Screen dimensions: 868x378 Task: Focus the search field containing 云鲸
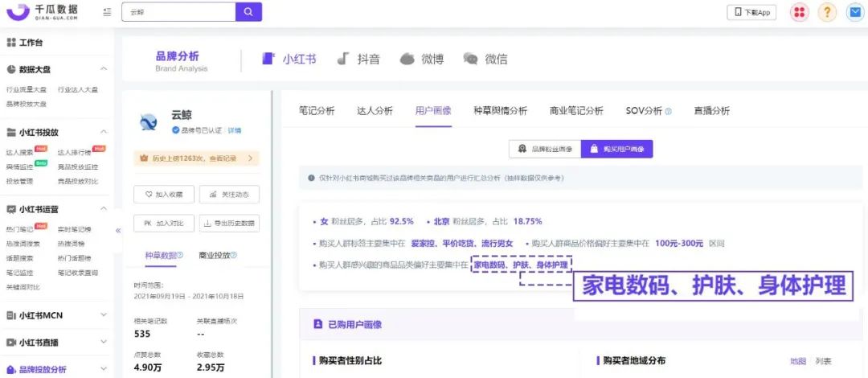click(178, 12)
